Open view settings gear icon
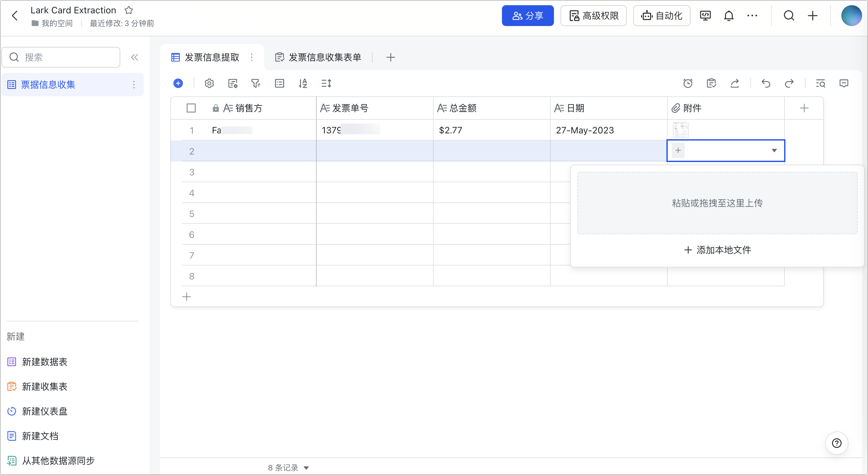The height and width of the screenshot is (475, 868). (x=209, y=83)
